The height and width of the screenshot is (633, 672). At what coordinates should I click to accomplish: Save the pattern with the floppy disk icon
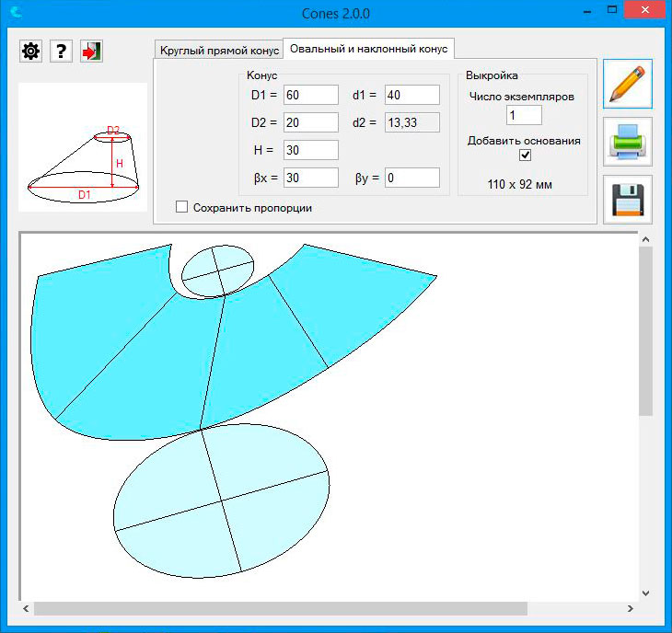628,200
